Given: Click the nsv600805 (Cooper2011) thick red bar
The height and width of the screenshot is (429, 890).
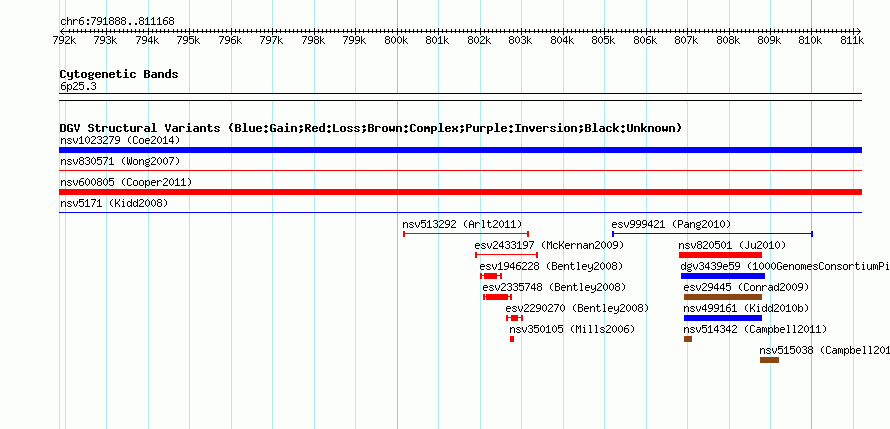Looking at the screenshot, I should click(460, 192).
